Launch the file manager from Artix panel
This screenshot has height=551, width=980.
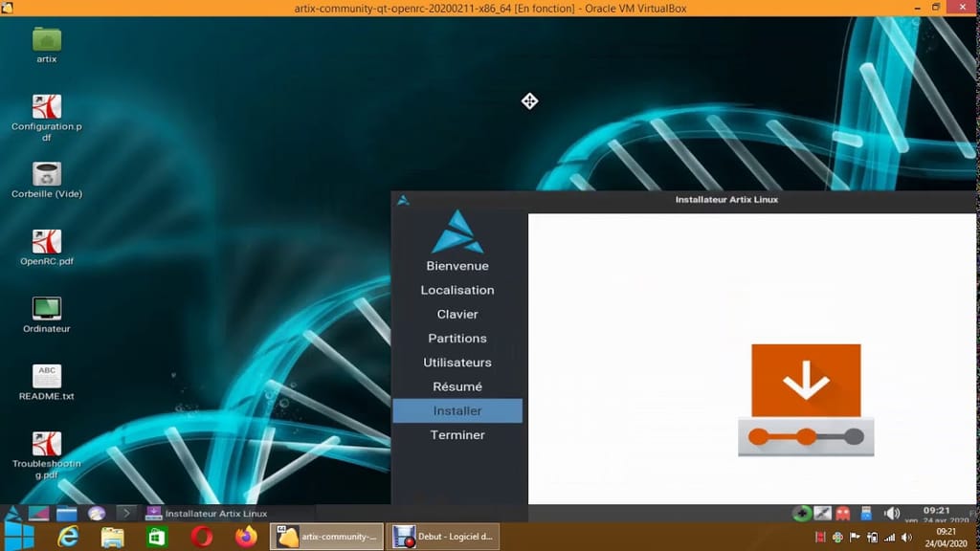(x=67, y=514)
